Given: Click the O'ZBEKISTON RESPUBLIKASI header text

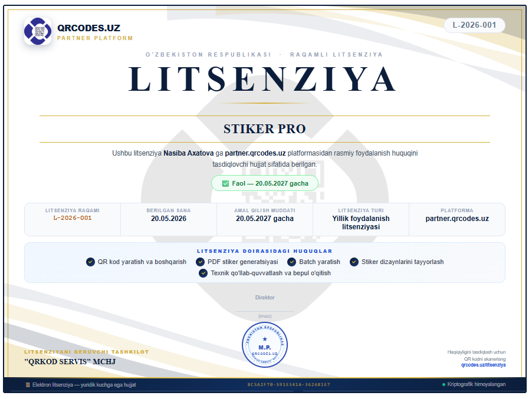Looking at the screenshot, I should [x=208, y=55].
